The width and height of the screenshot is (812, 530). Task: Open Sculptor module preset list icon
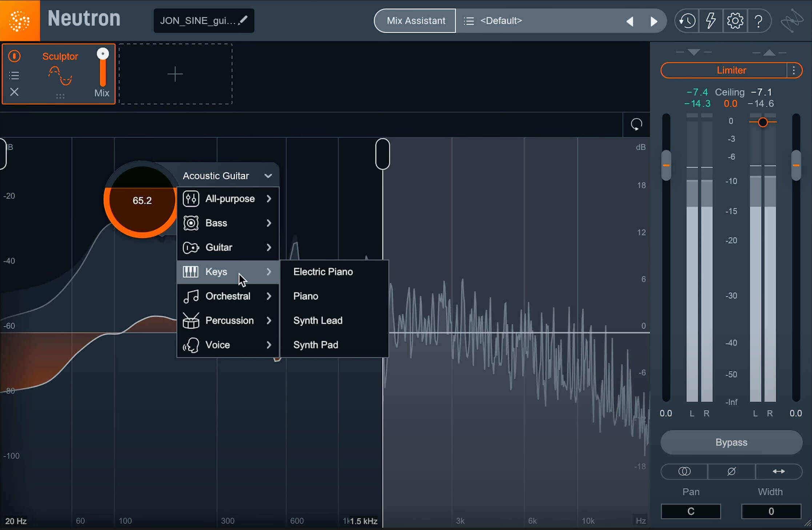tap(14, 75)
